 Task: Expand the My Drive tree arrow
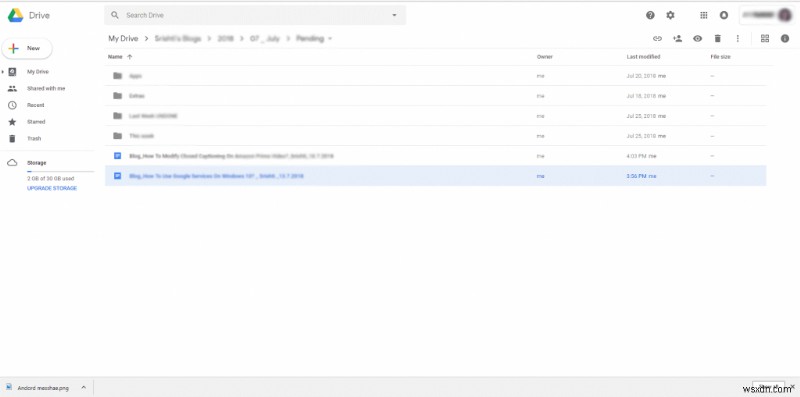click(x=3, y=72)
